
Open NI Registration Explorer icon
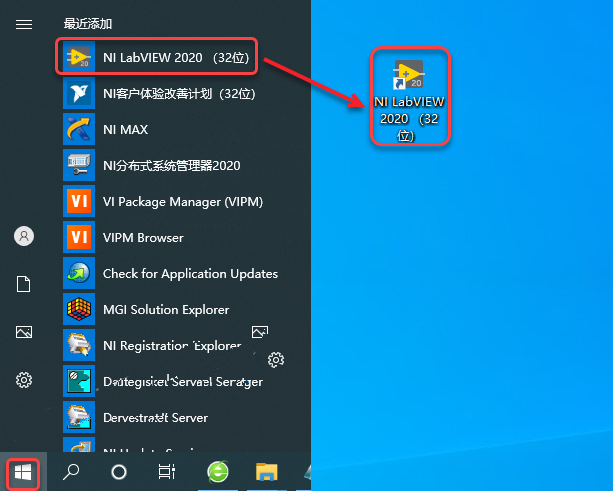tap(79, 345)
